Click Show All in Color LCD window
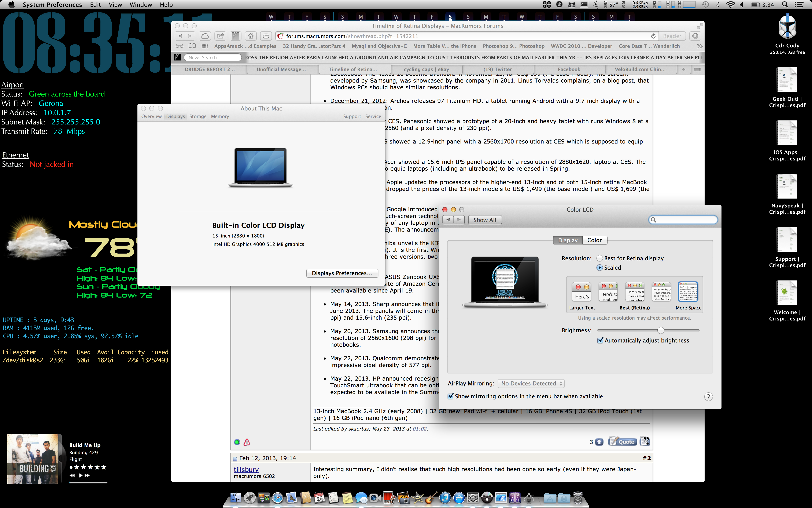Image resolution: width=812 pixels, height=508 pixels. pos(484,220)
